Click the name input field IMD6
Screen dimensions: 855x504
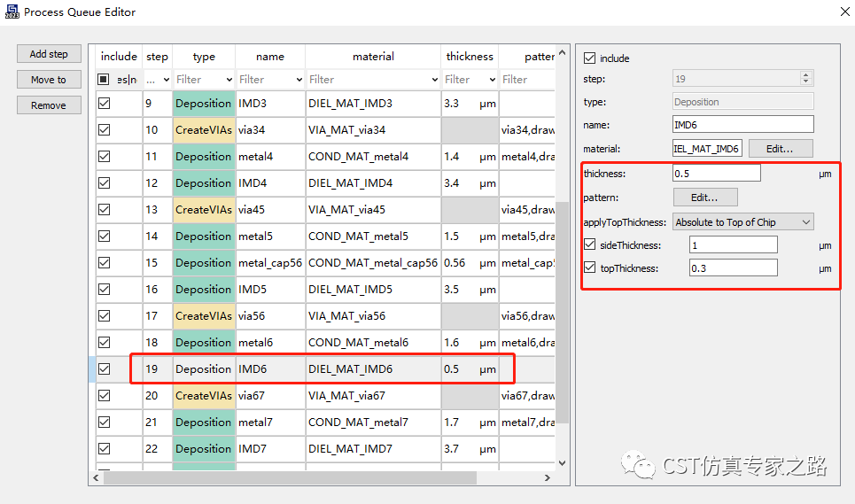coord(742,124)
